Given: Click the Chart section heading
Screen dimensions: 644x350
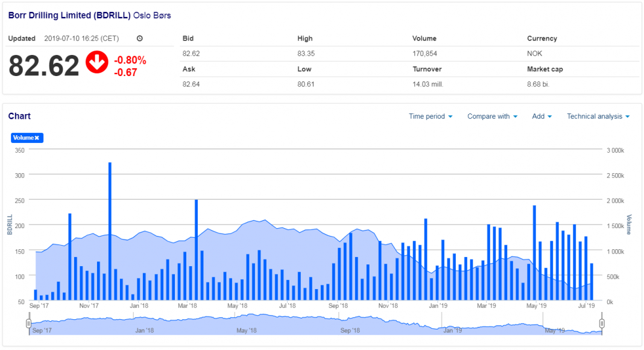Looking at the screenshot, I should point(19,116).
